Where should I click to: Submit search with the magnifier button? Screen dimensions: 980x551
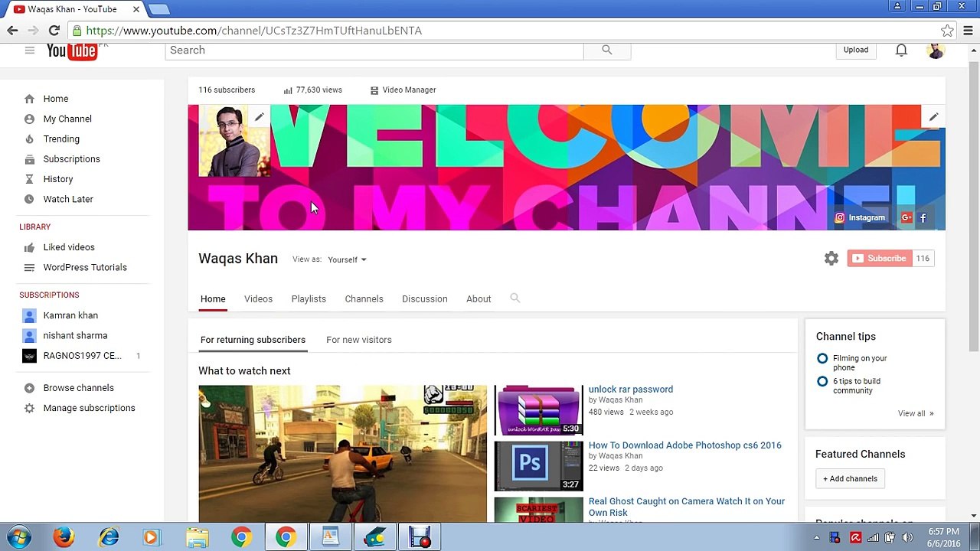coord(607,51)
